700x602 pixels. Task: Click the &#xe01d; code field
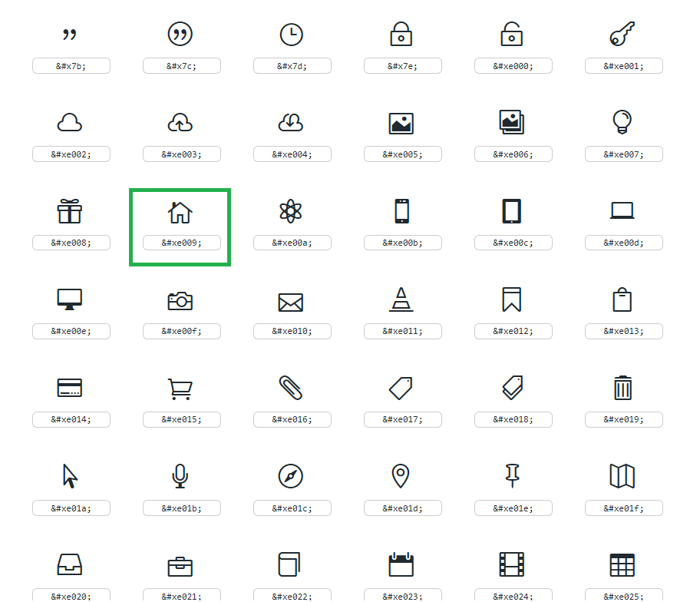pyautogui.click(x=403, y=508)
